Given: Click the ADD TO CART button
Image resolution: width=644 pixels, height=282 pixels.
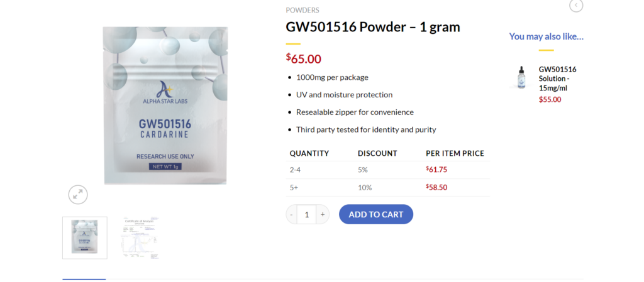Looking at the screenshot, I should 376,214.
